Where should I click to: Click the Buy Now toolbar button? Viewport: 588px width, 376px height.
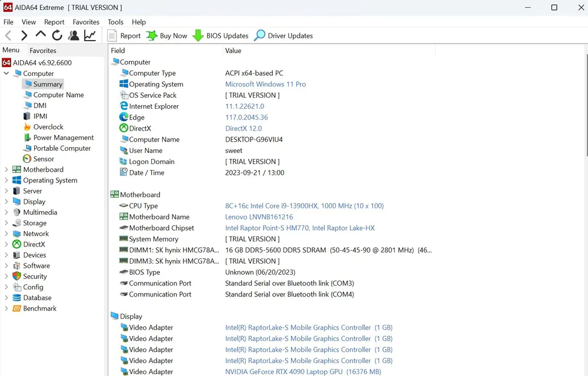(x=166, y=36)
